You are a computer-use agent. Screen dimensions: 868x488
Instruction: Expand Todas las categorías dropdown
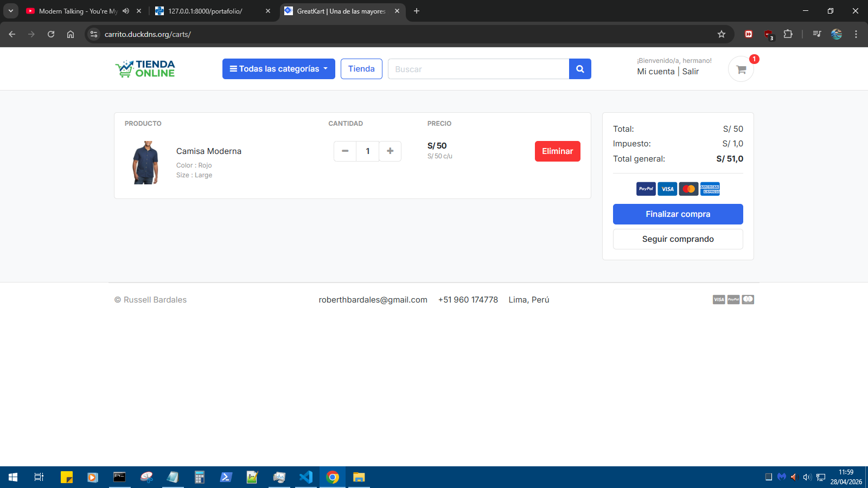279,69
